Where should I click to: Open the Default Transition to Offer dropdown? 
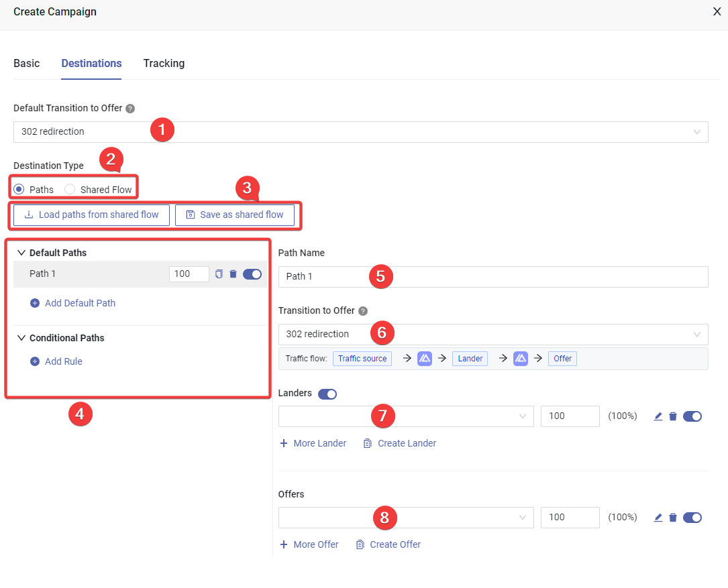pos(361,132)
